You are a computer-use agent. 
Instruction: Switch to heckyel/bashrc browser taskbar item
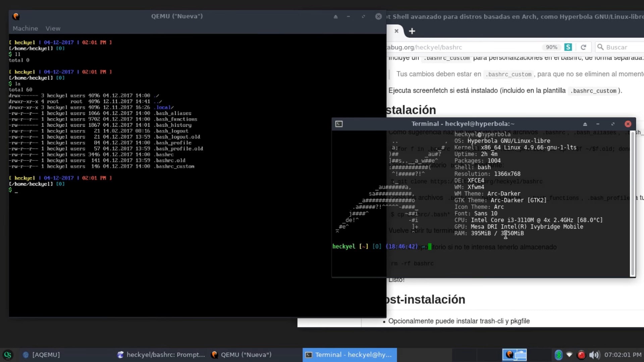point(161,355)
